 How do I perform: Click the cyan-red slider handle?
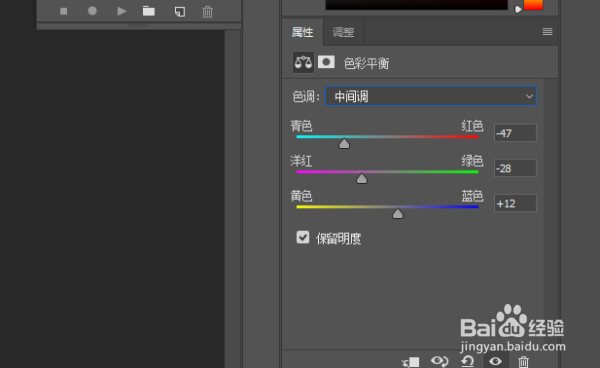344,143
